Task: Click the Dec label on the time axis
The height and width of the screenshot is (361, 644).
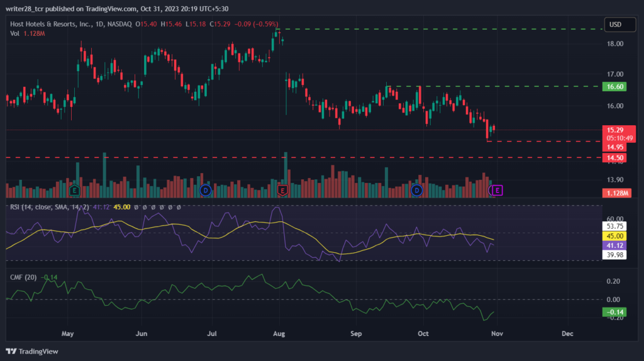Action: coord(567,333)
